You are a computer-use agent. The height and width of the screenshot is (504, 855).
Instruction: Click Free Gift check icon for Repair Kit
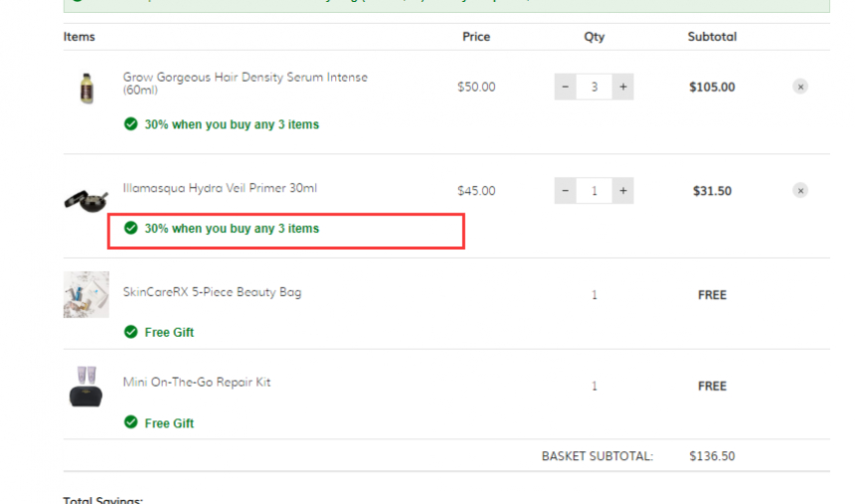131,422
